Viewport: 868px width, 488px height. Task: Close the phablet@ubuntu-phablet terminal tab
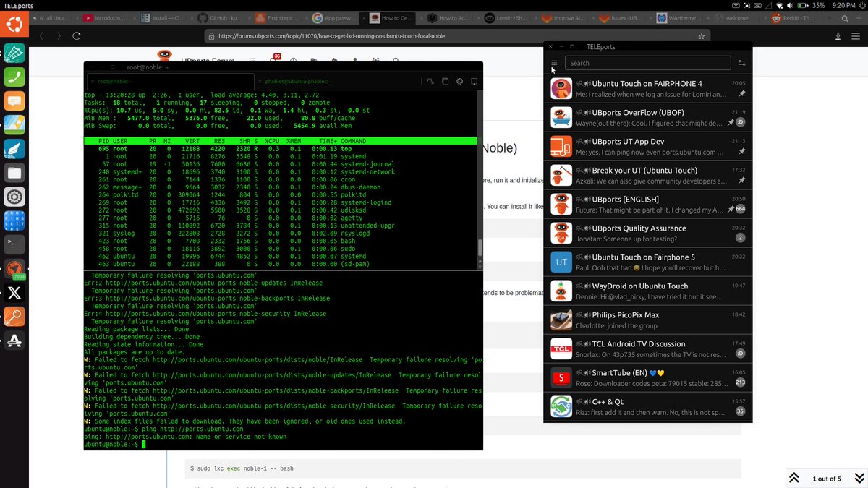tap(260, 82)
